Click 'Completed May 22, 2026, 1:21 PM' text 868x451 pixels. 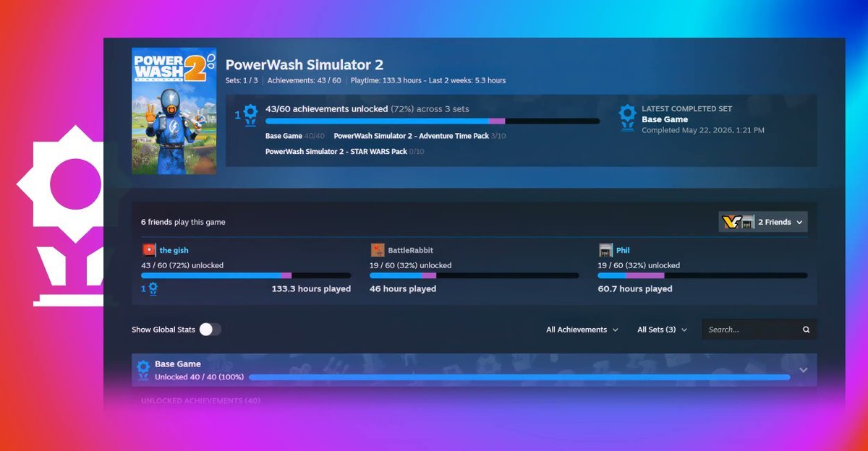click(703, 130)
